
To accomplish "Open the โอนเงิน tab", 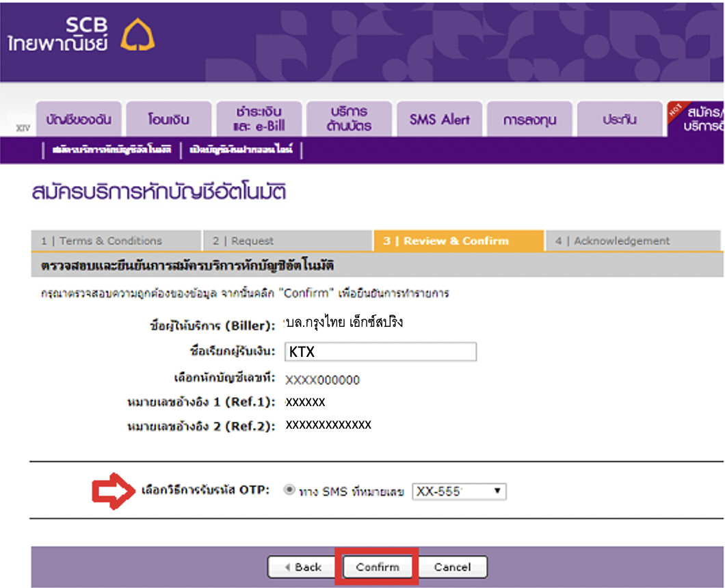I will coord(168,118).
